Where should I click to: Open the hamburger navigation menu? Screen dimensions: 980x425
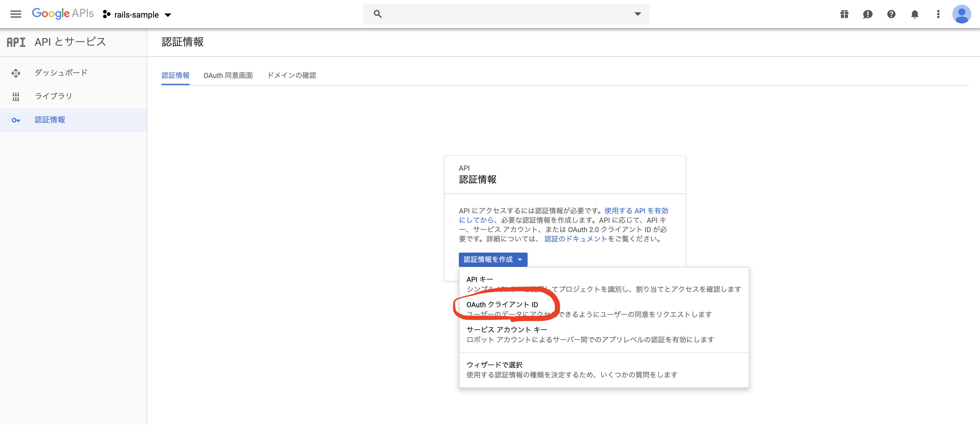pyautogui.click(x=16, y=14)
